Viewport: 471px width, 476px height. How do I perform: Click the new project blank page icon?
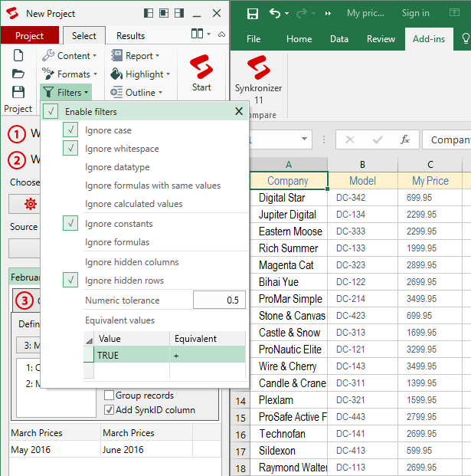(18, 55)
